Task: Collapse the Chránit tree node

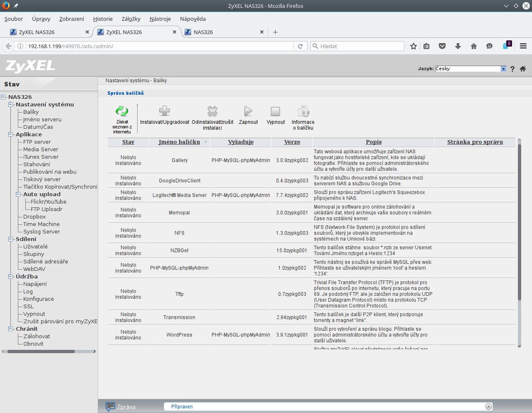Action: coord(11,329)
